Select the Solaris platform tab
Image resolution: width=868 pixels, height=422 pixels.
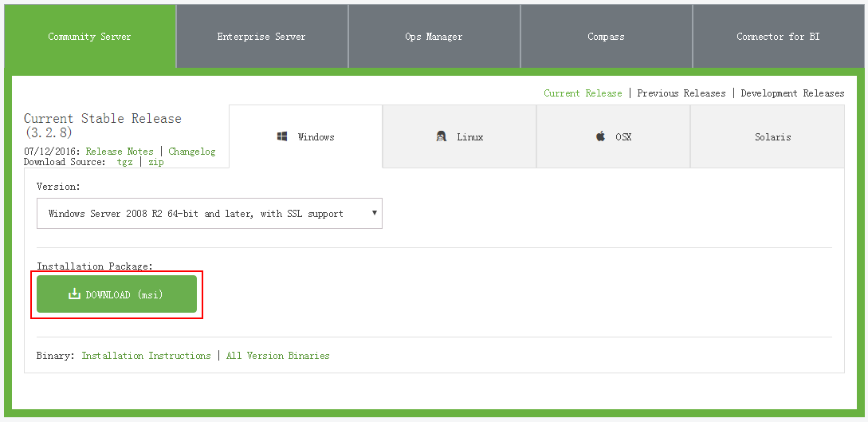coord(768,136)
